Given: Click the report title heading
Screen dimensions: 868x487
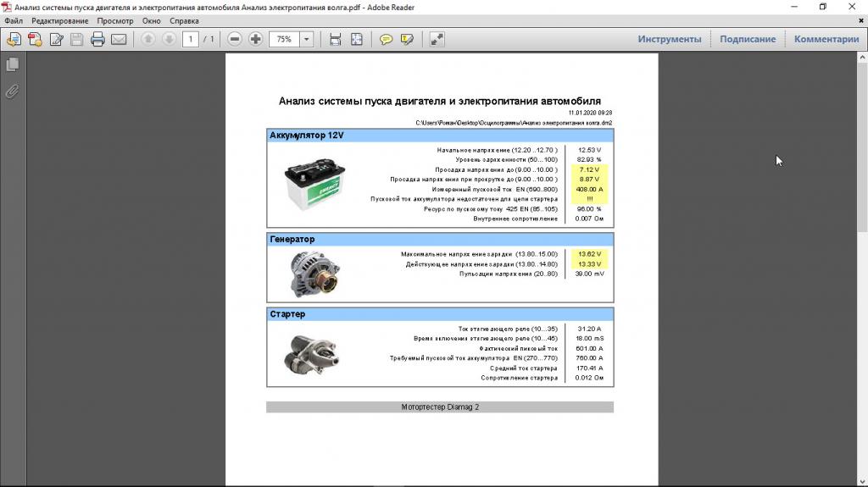Looking at the screenshot, I should coord(440,102).
